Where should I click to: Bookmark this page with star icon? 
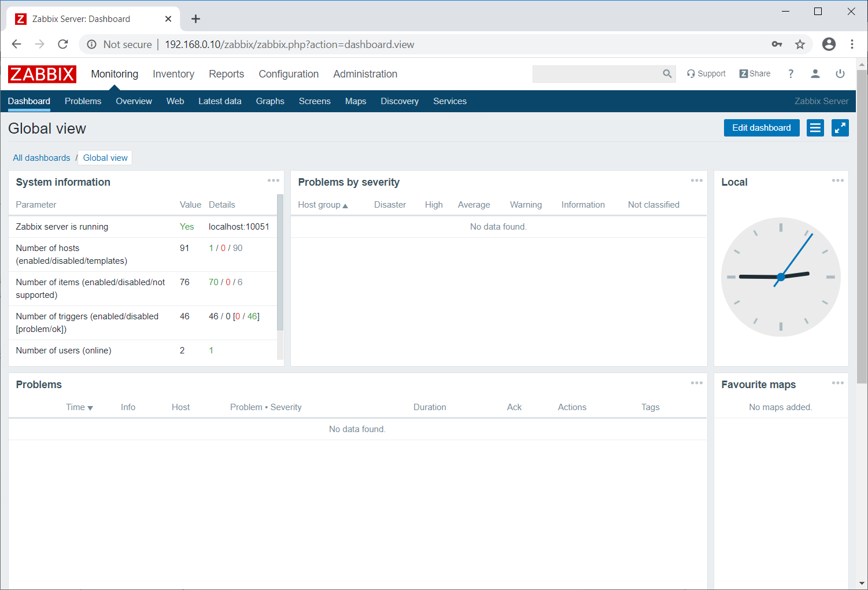[x=800, y=45]
